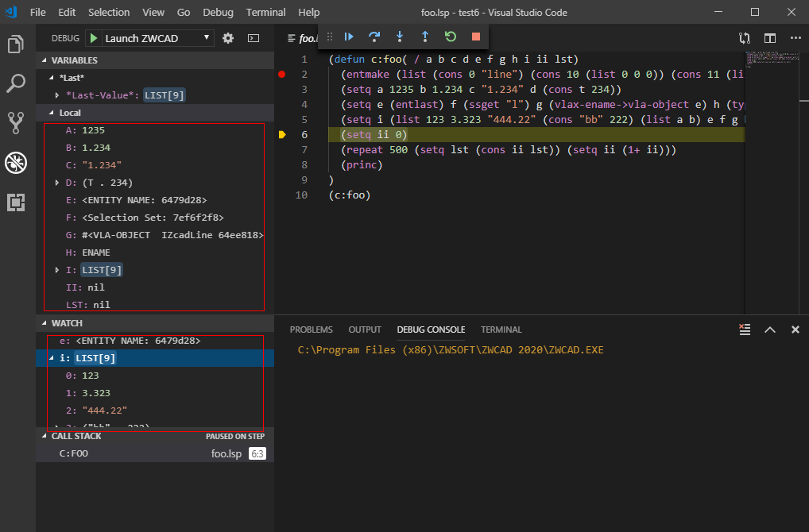Image resolution: width=809 pixels, height=532 pixels.
Task: Stop the debug session
Action: (476, 37)
